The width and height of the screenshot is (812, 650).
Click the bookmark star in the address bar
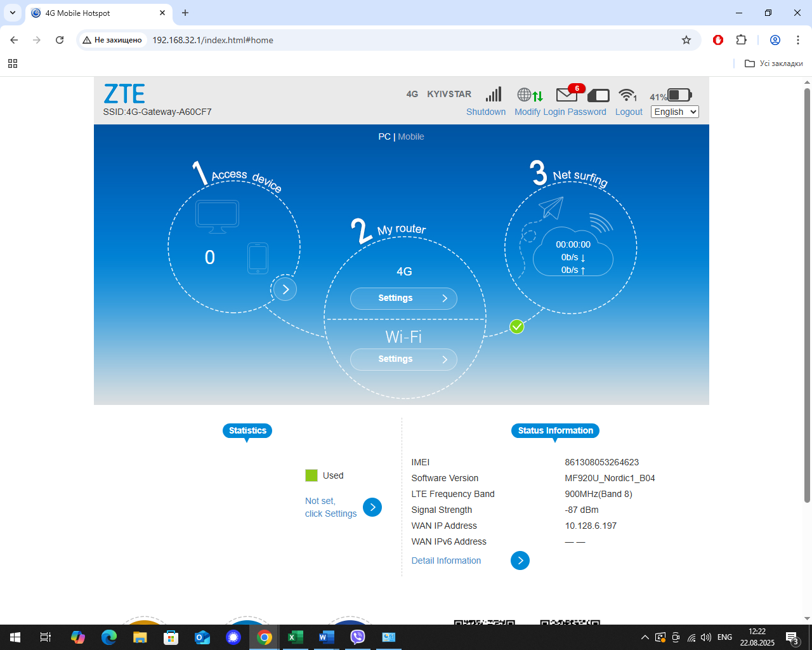[x=686, y=39]
